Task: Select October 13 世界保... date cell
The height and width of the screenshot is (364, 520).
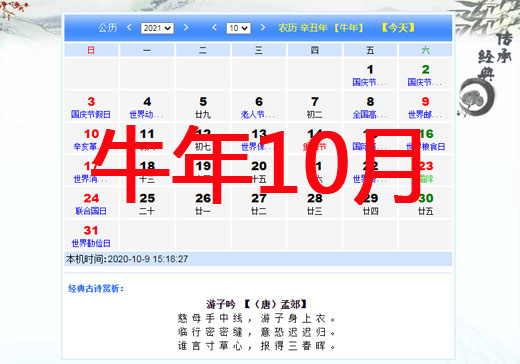Action: click(259, 138)
